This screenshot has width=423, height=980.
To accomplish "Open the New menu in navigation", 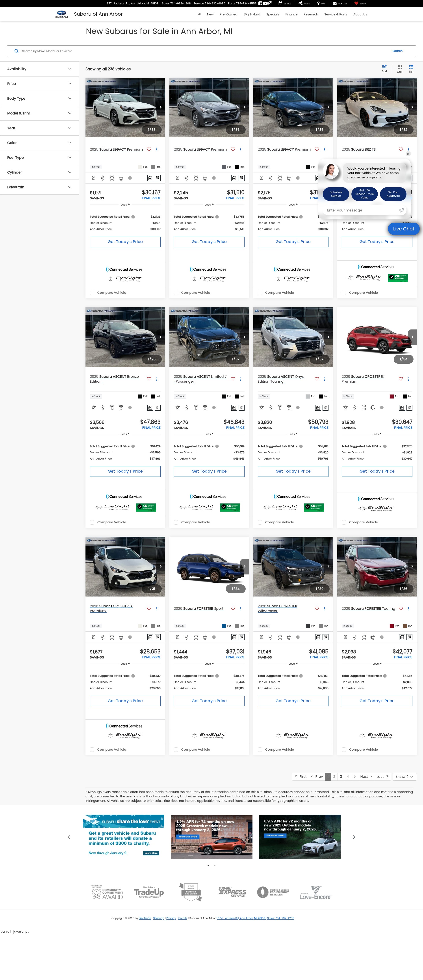I will point(210,15).
